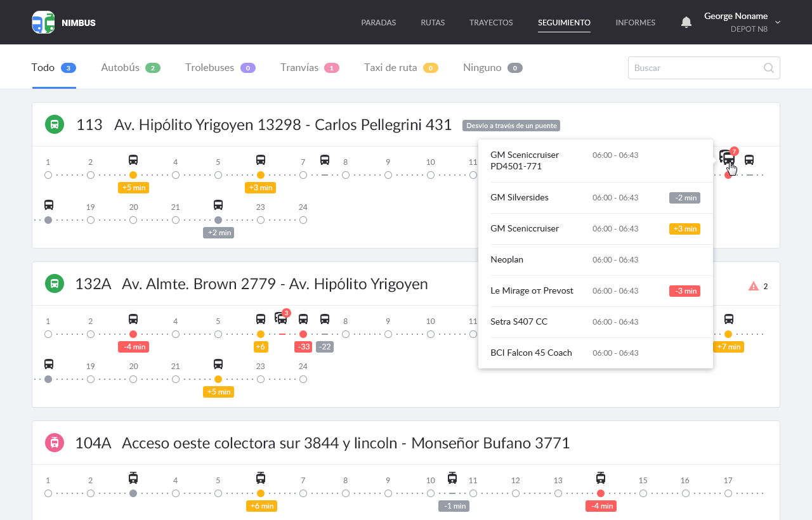Click the warning triangle on route 132A
This screenshot has height=520, width=812.
coord(754,286)
